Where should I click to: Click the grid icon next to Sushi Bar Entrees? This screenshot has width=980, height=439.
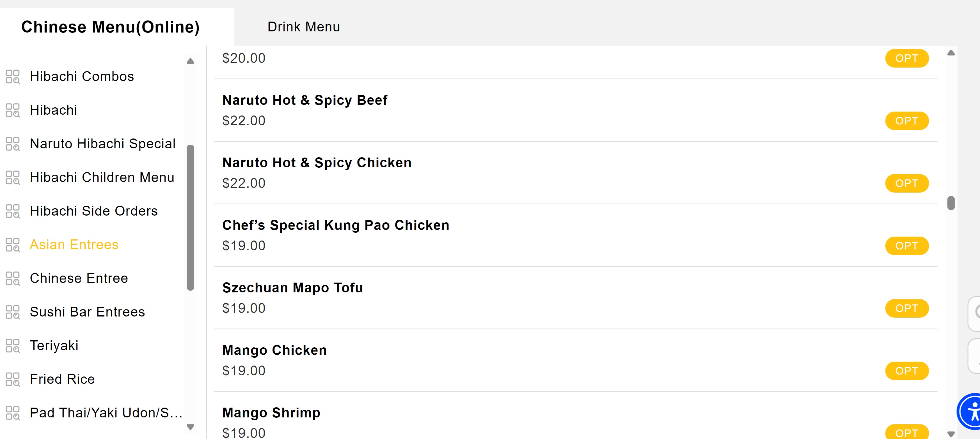13,312
